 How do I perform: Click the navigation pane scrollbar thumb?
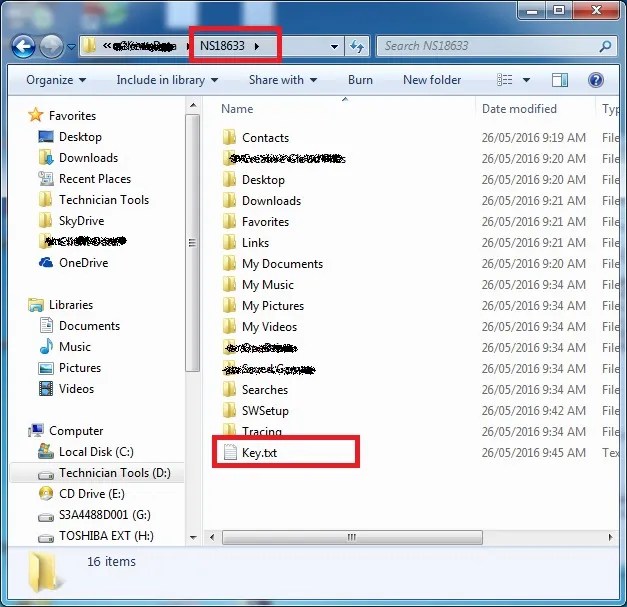(x=193, y=243)
